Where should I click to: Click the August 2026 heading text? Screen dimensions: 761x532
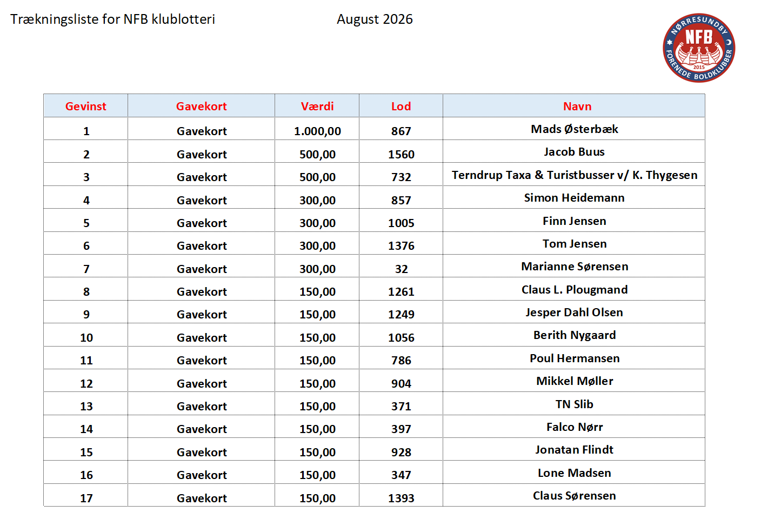375,19
